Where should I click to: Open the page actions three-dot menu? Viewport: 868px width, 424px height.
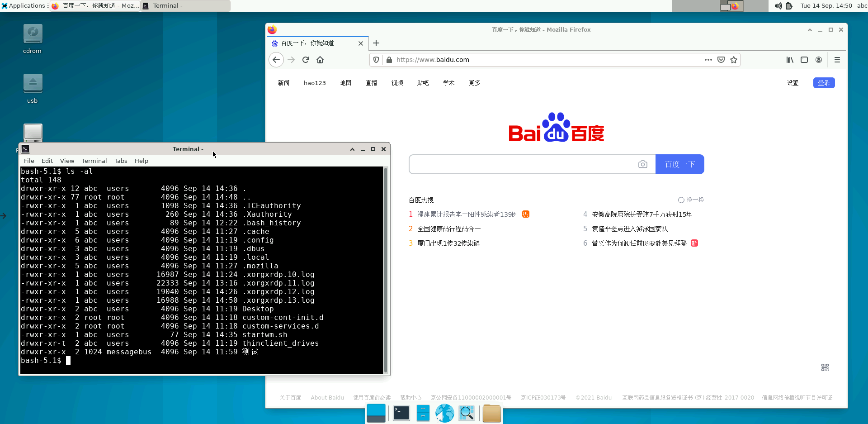708,59
